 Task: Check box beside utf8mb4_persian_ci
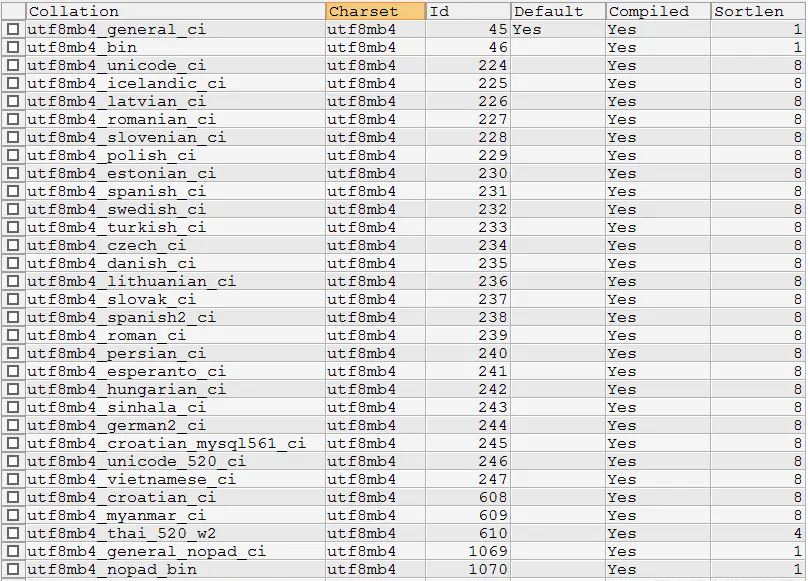point(13,353)
